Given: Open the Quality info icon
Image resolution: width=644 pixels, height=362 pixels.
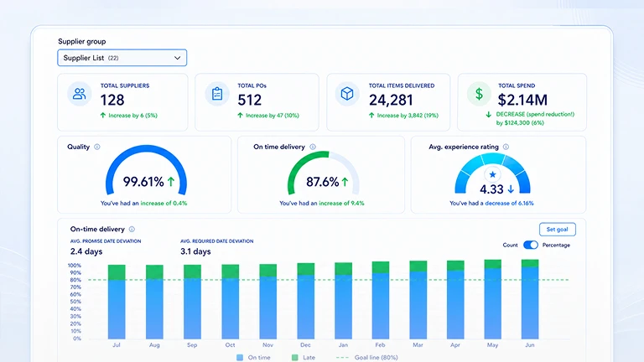Looking at the screenshot, I should tap(97, 147).
